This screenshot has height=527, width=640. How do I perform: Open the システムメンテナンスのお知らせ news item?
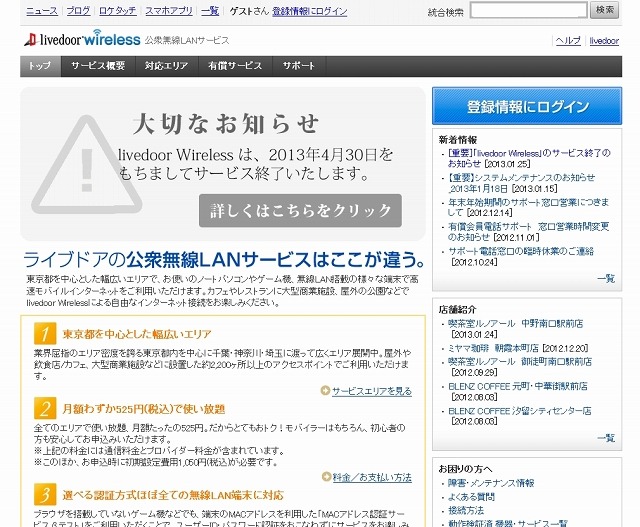521,182
